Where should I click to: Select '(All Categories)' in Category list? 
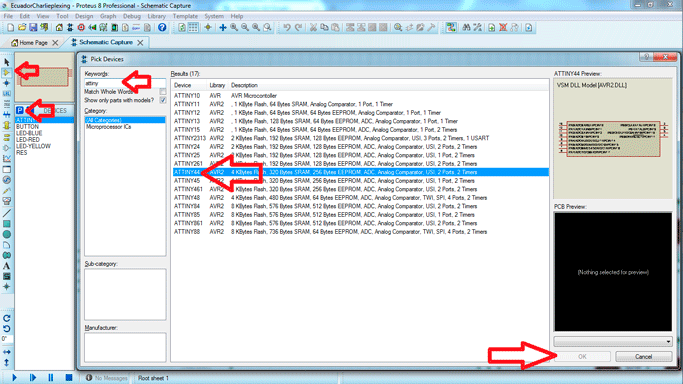click(x=125, y=120)
